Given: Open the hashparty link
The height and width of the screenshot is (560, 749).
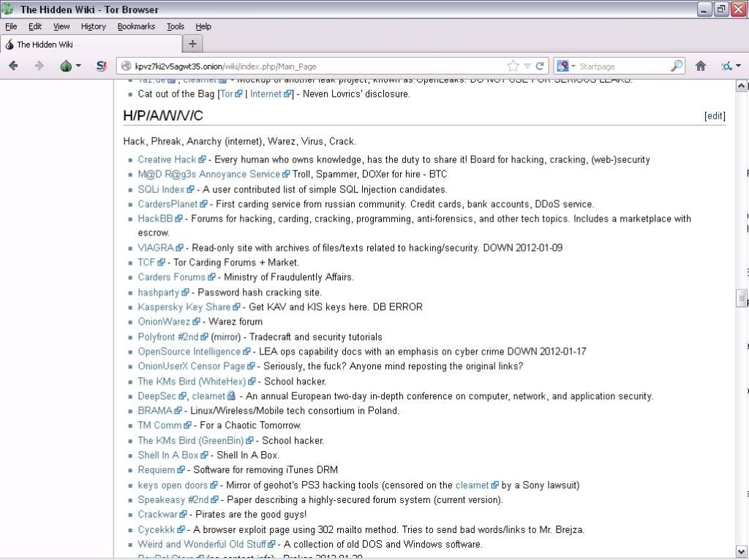Looking at the screenshot, I should pos(163,292).
